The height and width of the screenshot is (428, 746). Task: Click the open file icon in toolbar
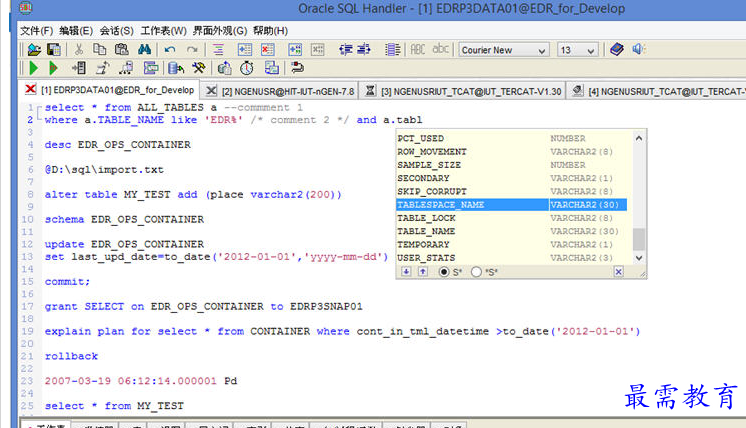click(34, 49)
